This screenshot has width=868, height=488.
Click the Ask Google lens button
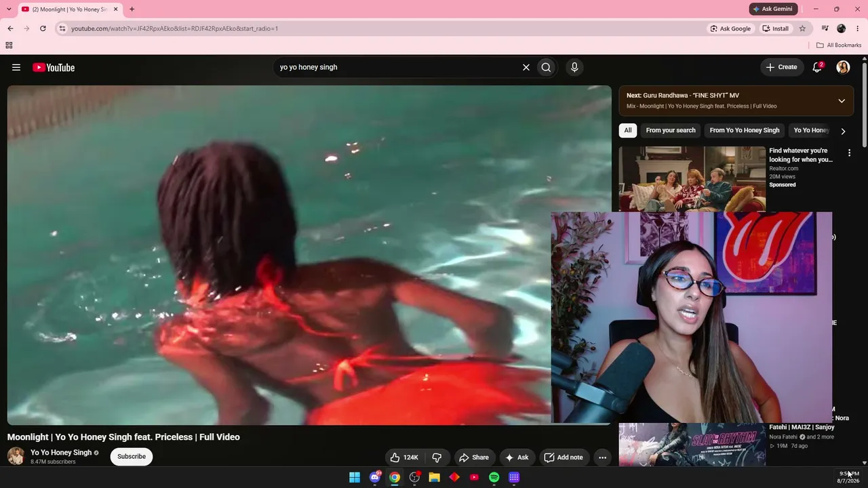(x=730, y=28)
